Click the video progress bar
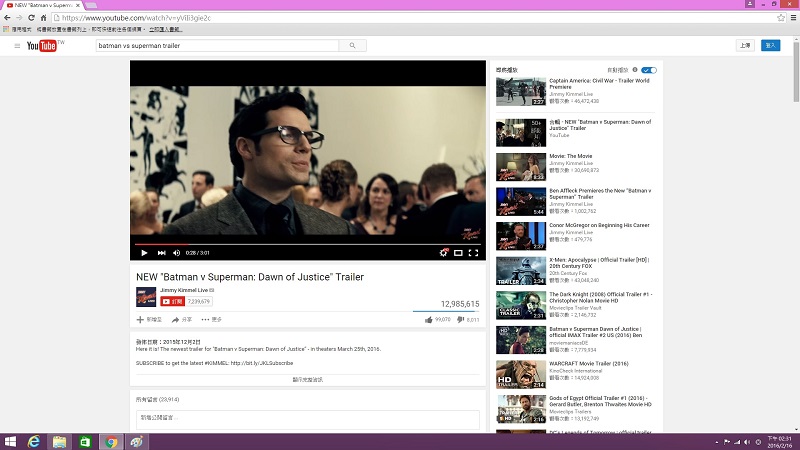This screenshot has height=450, width=800. coord(308,244)
